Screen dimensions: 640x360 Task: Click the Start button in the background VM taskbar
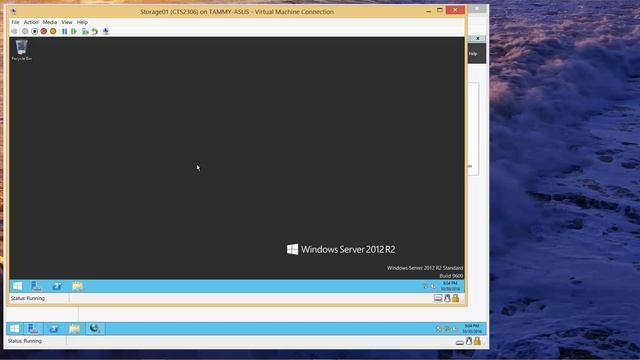pyautogui.click(x=15, y=329)
